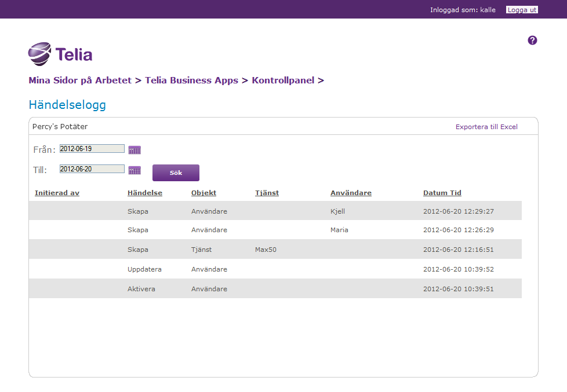The image size is (567, 392).
Task: Log out with the Logga ut button
Action: (522, 10)
